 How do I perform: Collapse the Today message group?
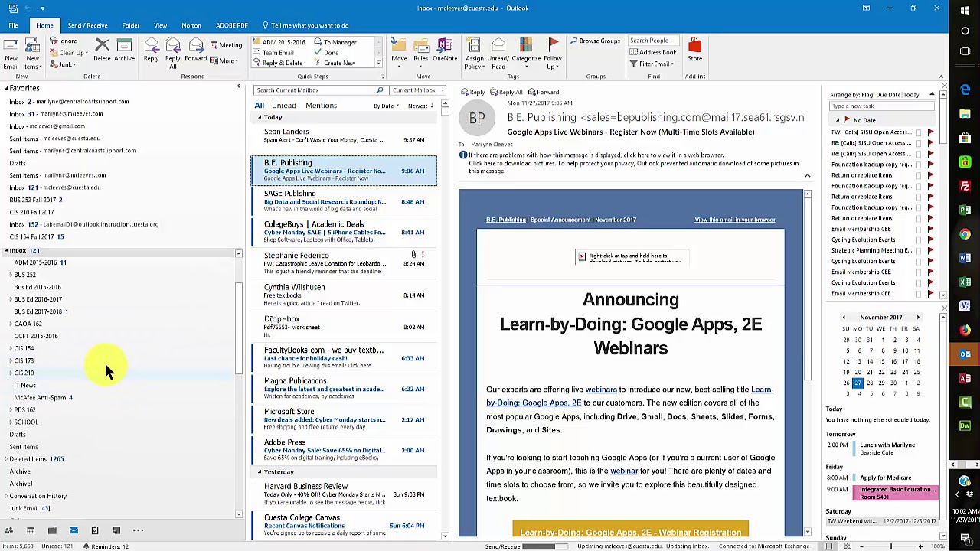[260, 117]
